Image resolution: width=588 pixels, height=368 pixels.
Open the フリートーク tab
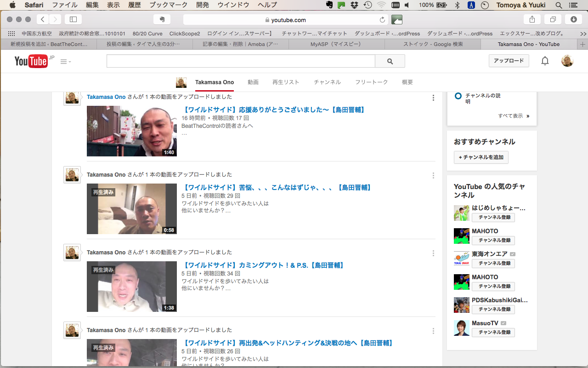(372, 82)
